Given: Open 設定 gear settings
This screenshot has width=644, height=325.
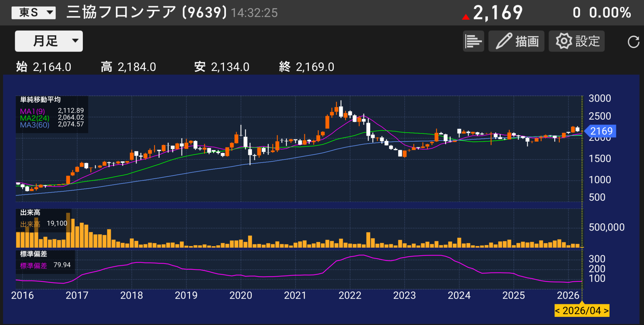Looking at the screenshot, I should click(577, 41).
